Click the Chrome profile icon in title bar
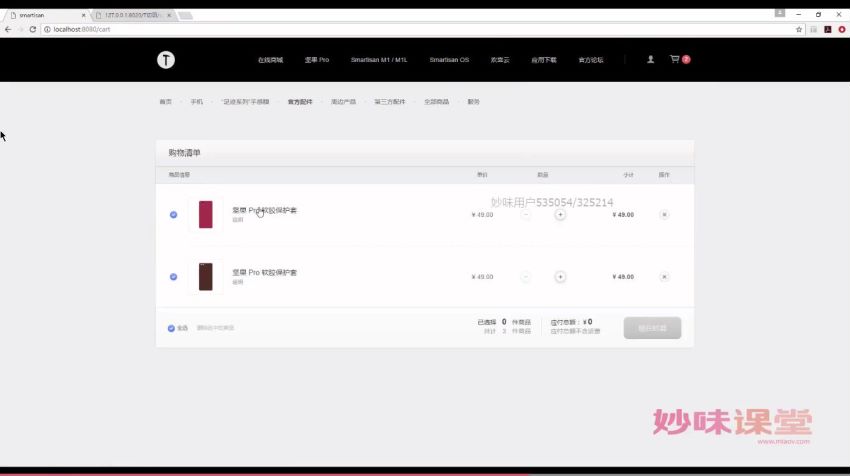 click(780, 13)
